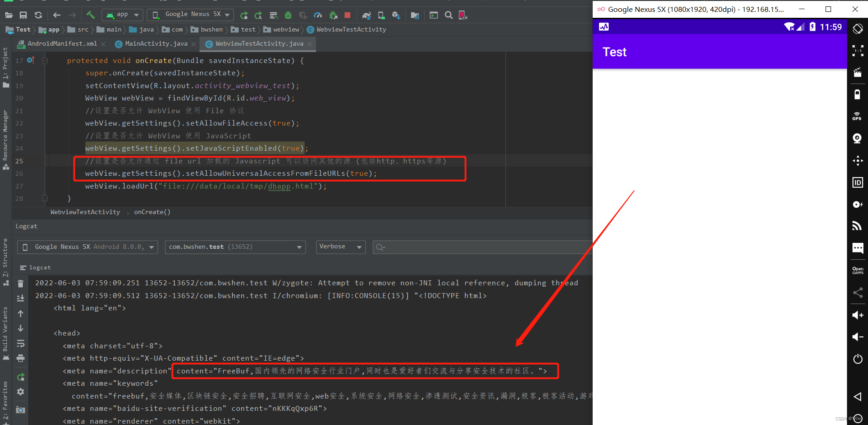
Task: Open the SDK Manager icon
Action: (396, 16)
